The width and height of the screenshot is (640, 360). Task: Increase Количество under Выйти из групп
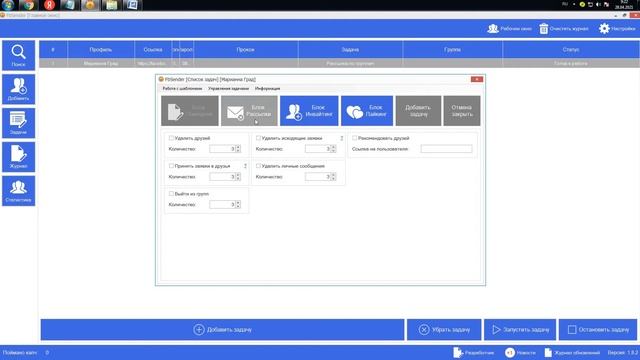pos(238,202)
